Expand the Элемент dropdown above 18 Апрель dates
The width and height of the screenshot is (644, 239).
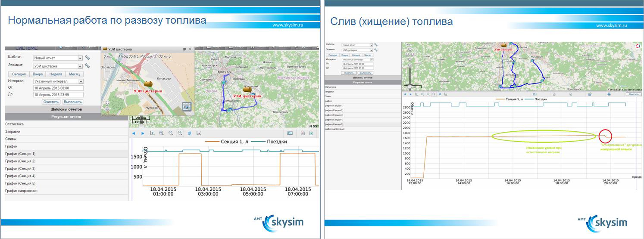80,66
